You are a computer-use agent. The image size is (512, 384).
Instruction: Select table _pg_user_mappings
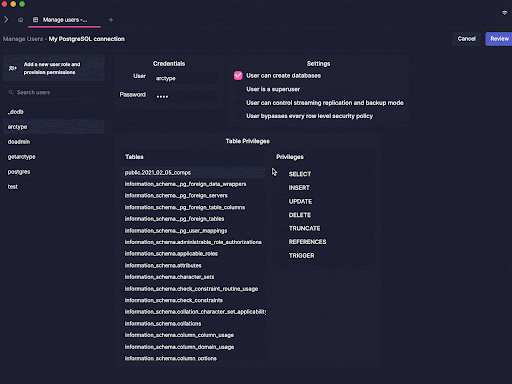[194, 230]
